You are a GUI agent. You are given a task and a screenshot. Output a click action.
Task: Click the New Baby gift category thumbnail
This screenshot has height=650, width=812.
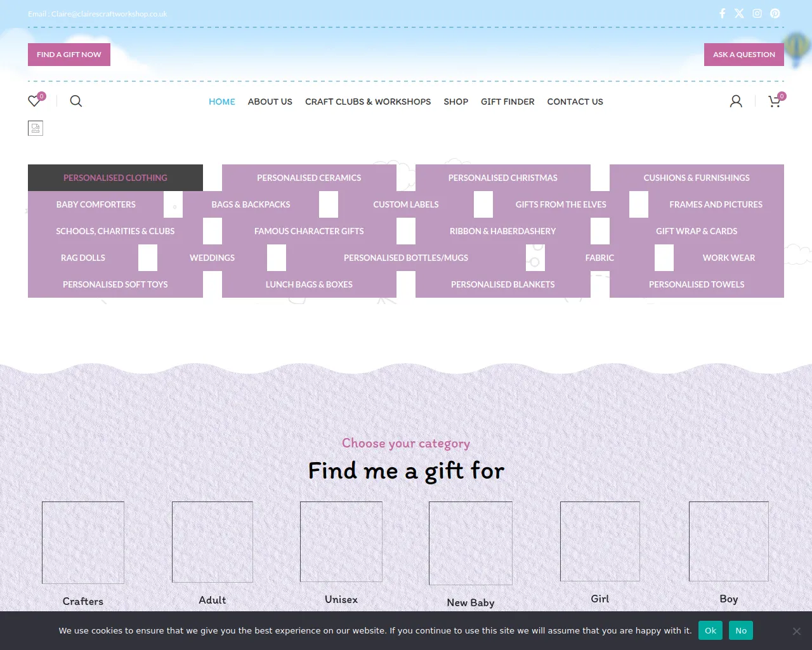tap(471, 543)
